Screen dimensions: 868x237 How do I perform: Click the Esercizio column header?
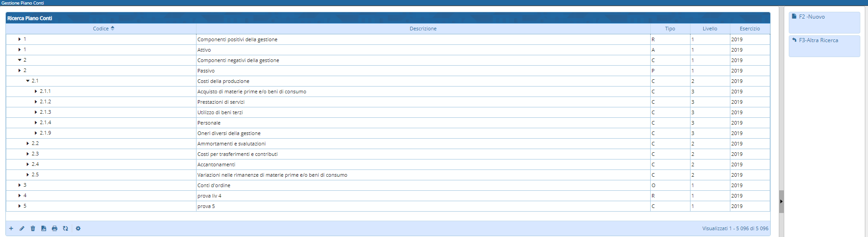pos(749,29)
